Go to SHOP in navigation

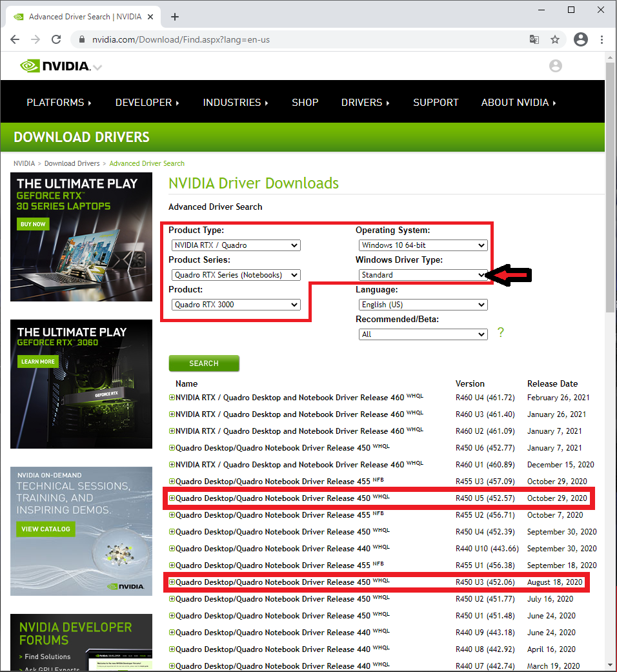(305, 103)
